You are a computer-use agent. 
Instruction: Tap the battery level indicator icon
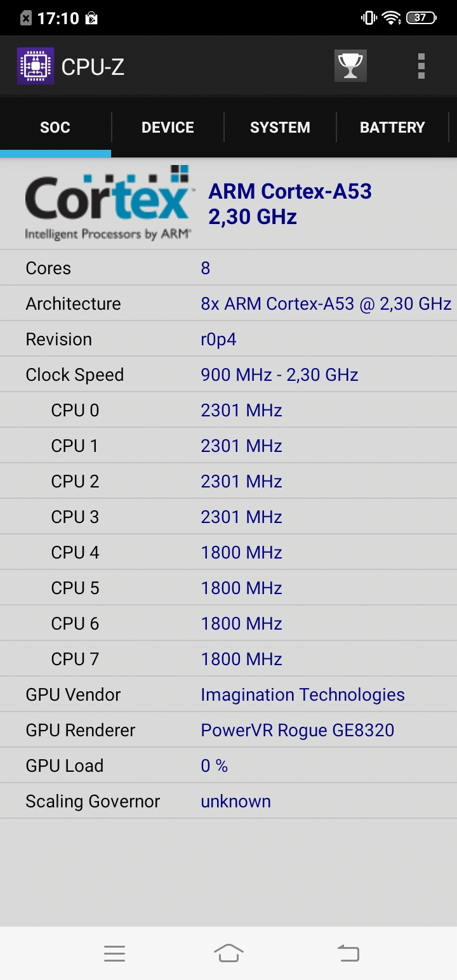421,18
